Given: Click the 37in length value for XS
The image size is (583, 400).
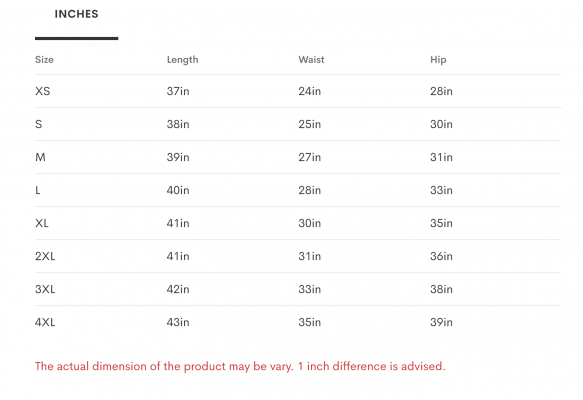Looking at the screenshot, I should (x=178, y=91).
